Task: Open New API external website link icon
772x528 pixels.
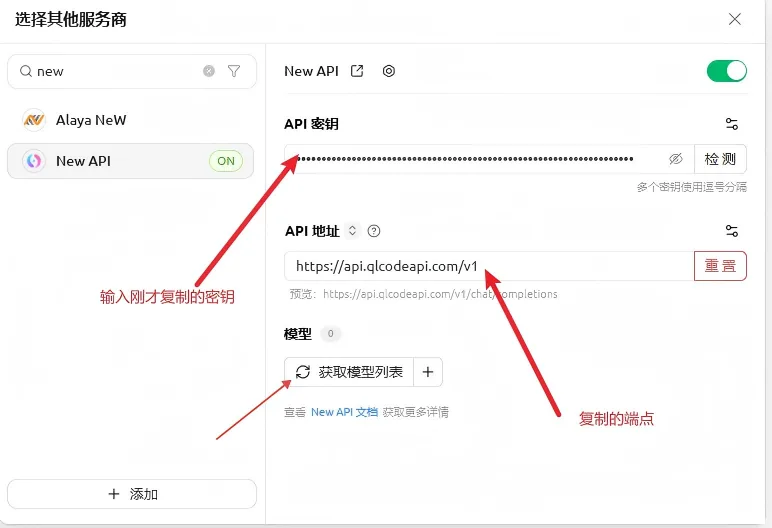Action: [357, 71]
